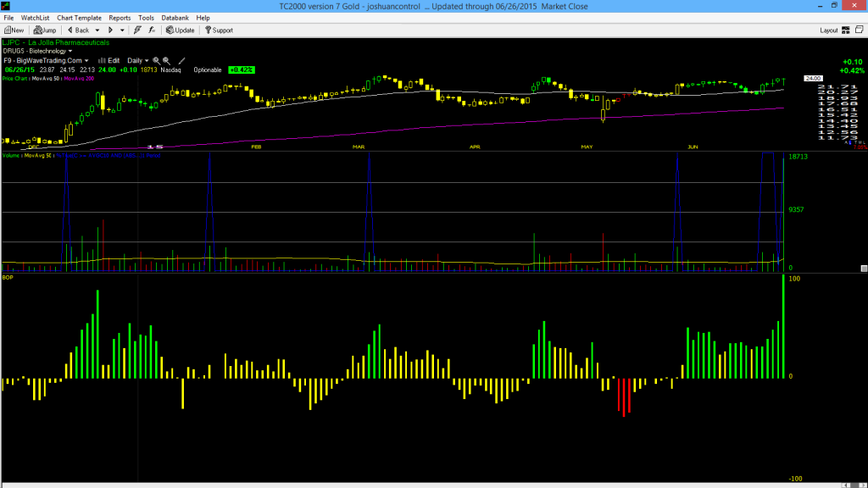The height and width of the screenshot is (488, 868).
Task: Click the lightning bolt toolbar icon
Action: (137, 30)
